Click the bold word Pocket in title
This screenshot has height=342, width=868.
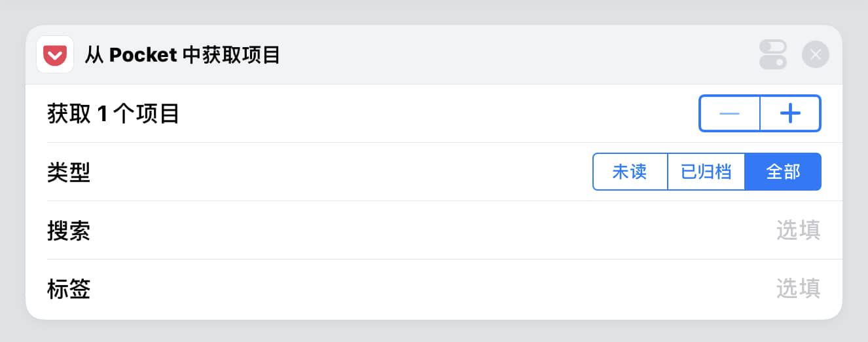[x=143, y=55]
